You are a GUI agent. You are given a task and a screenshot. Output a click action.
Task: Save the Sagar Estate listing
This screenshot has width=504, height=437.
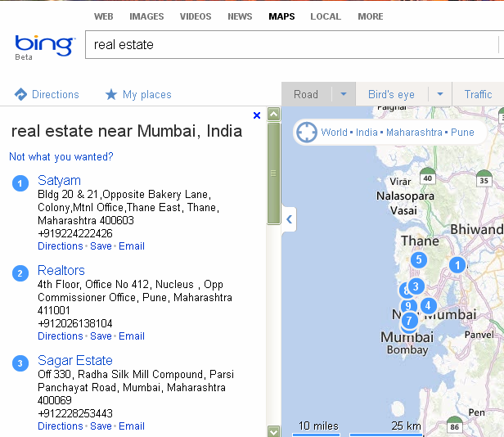pyautogui.click(x=101, y=426)
